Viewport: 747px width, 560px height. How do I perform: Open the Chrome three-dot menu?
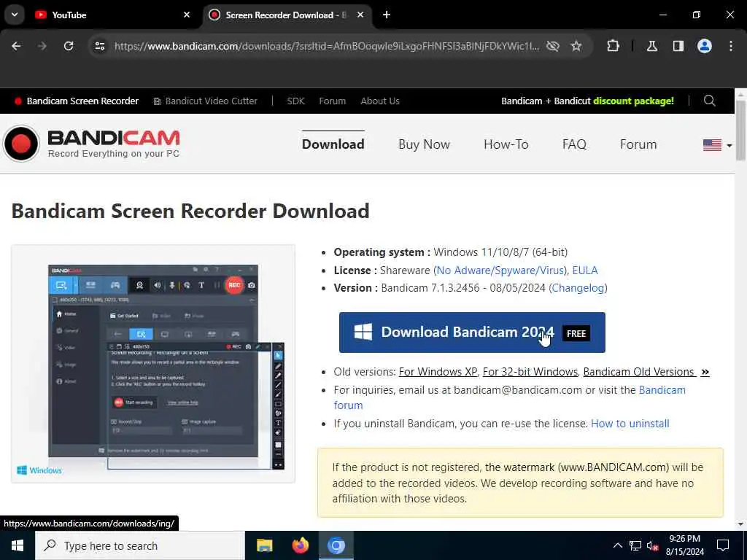coord(731,46)
